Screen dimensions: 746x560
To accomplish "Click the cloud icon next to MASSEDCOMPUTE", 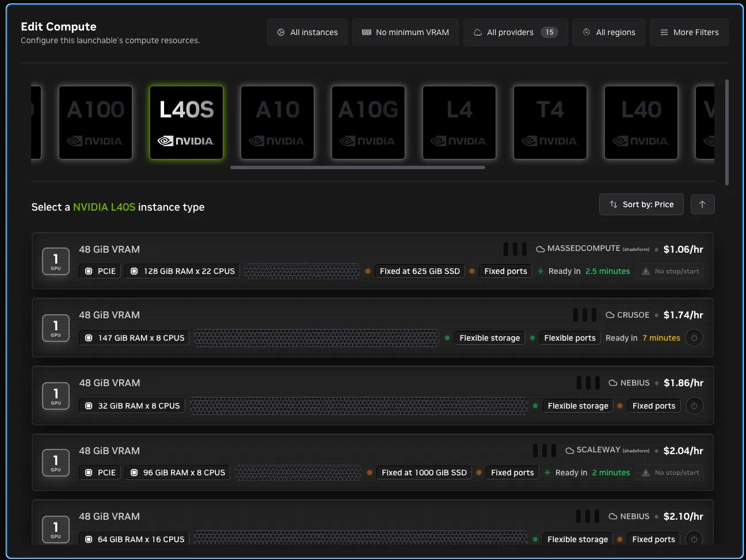I will coord(541,249).
